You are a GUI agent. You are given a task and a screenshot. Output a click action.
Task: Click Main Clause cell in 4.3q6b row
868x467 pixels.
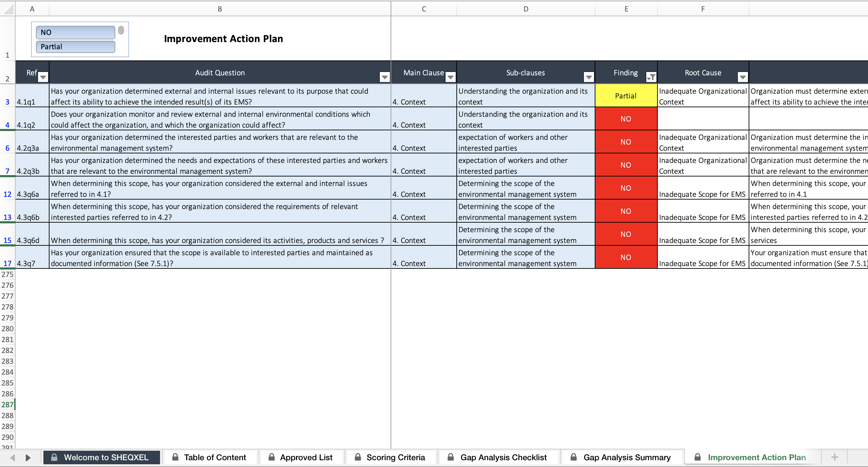[x=424, y=211]
